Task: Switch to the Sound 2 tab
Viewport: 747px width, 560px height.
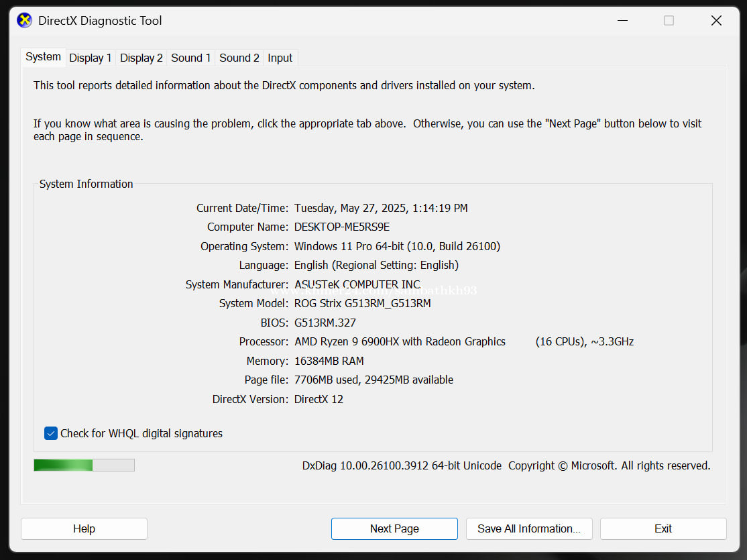Action: click(239, 58)
